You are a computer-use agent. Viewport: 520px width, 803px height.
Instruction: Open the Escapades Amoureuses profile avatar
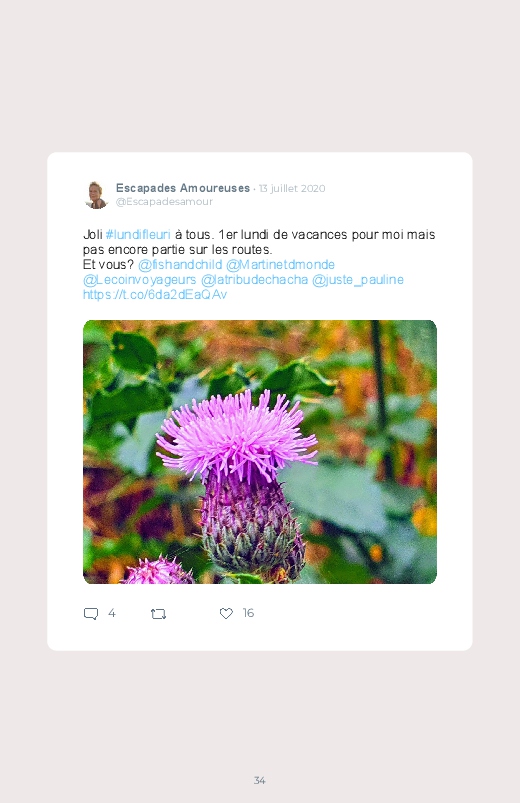[x=96, y=195]
